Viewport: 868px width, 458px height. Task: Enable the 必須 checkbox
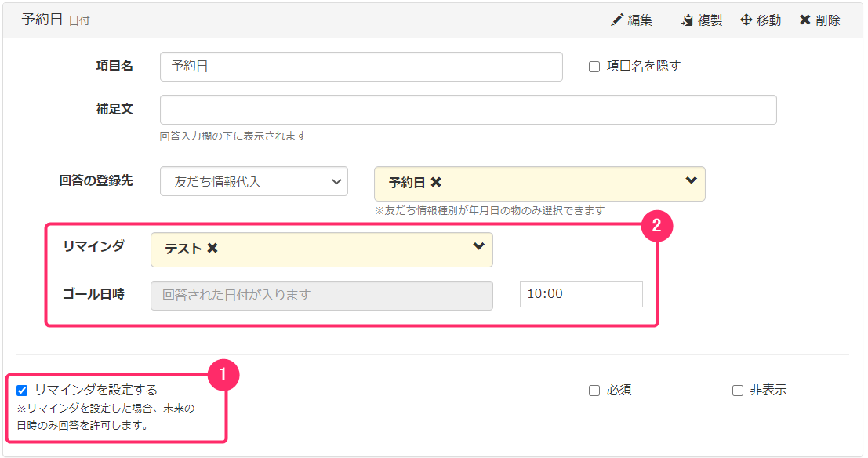click(x=594, y=391)
